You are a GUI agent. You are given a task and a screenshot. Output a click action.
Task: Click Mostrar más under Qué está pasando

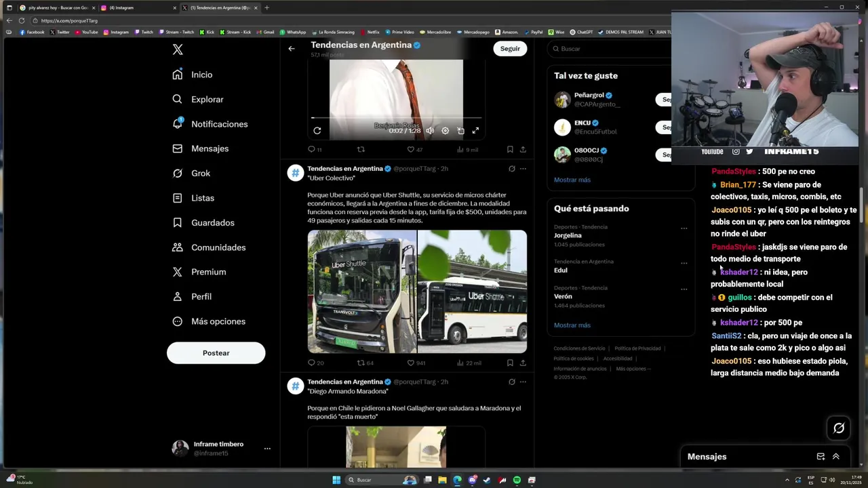572,325
